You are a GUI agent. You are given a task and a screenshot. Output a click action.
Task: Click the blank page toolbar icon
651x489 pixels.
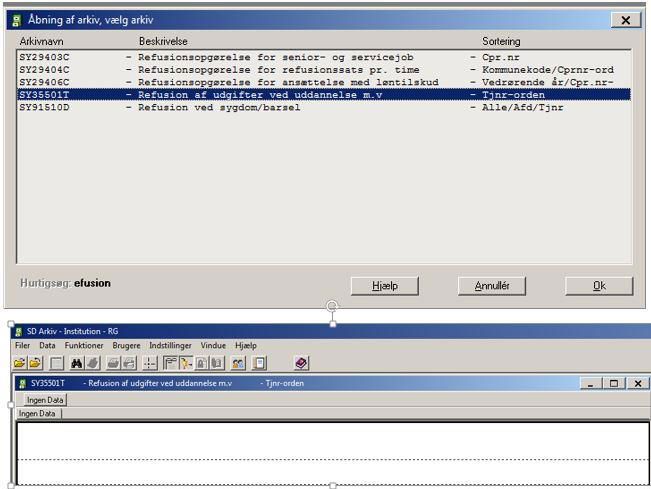(56, 363)
